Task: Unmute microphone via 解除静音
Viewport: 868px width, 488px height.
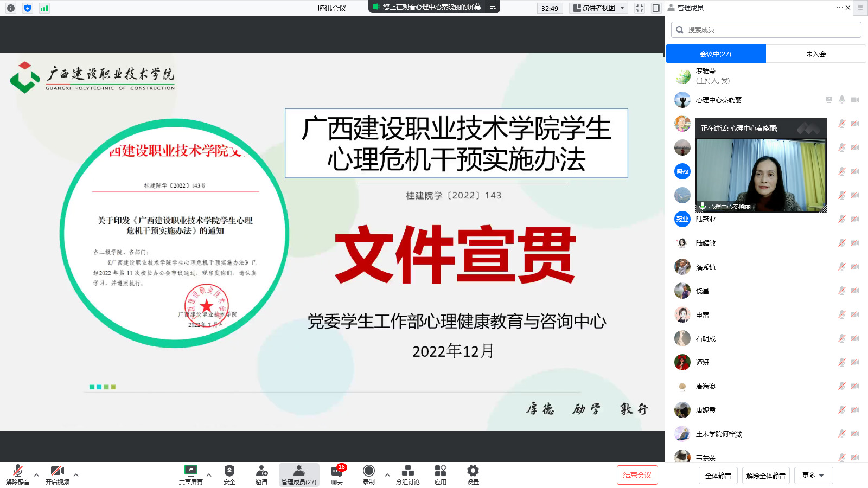Action: point(18,474)
